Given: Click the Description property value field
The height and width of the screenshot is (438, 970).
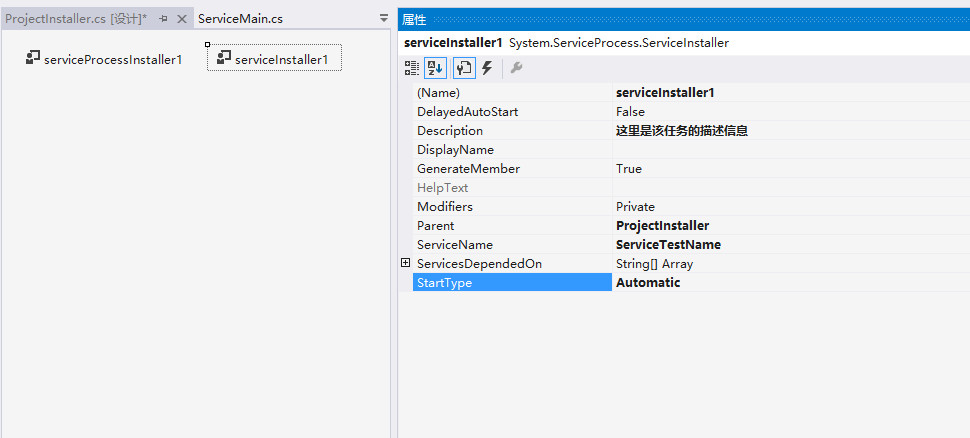Looking at the screenshot, I should pyautogui.click(x=791, y=131).
